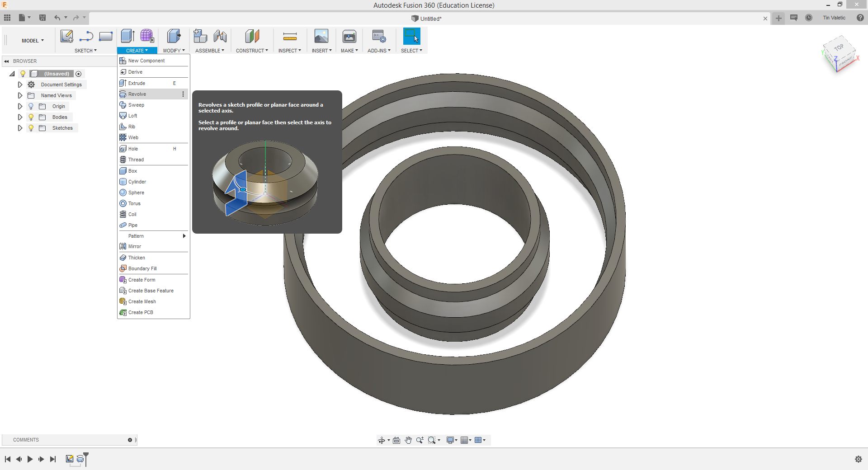This screenshot has width=868, height=470.
Task: Click the Joint icon in ASSEMBLE group
Action: tap(220, 36)
